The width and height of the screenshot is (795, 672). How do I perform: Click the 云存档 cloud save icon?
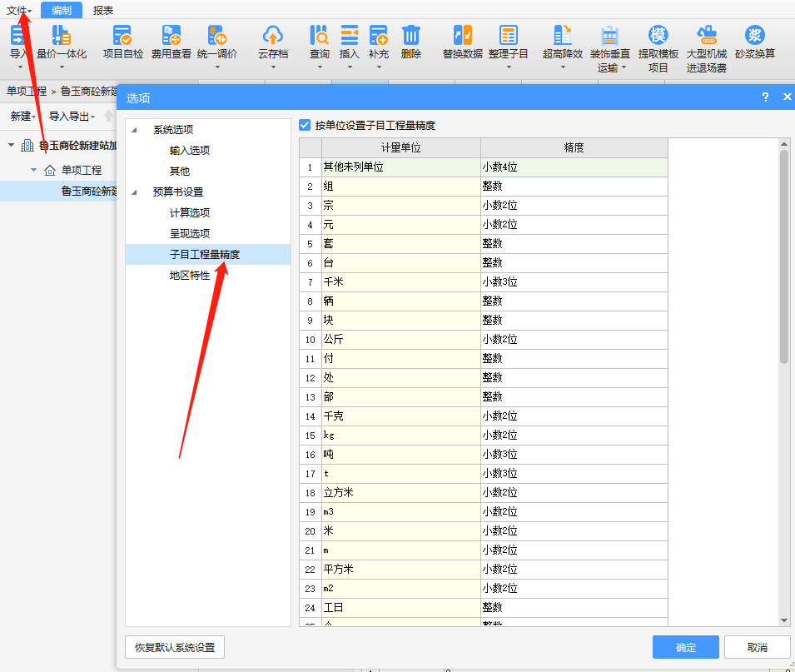273,36
